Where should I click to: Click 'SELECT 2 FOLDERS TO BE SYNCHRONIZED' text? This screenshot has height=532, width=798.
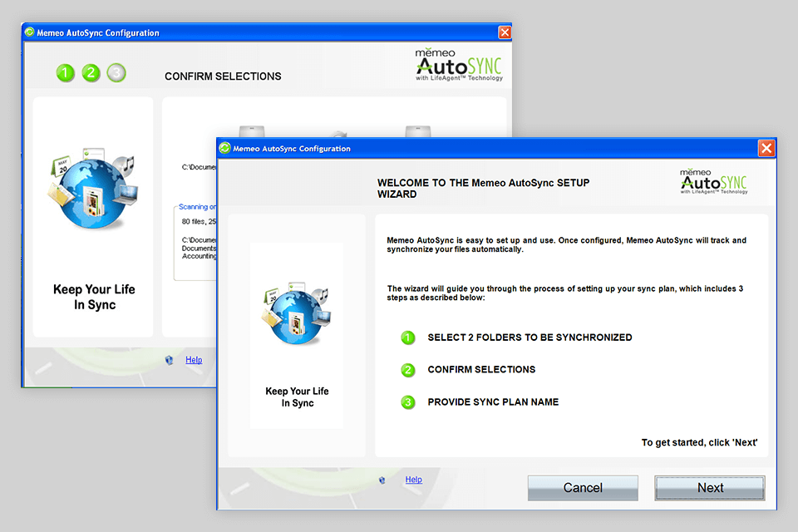click(530, 337)
